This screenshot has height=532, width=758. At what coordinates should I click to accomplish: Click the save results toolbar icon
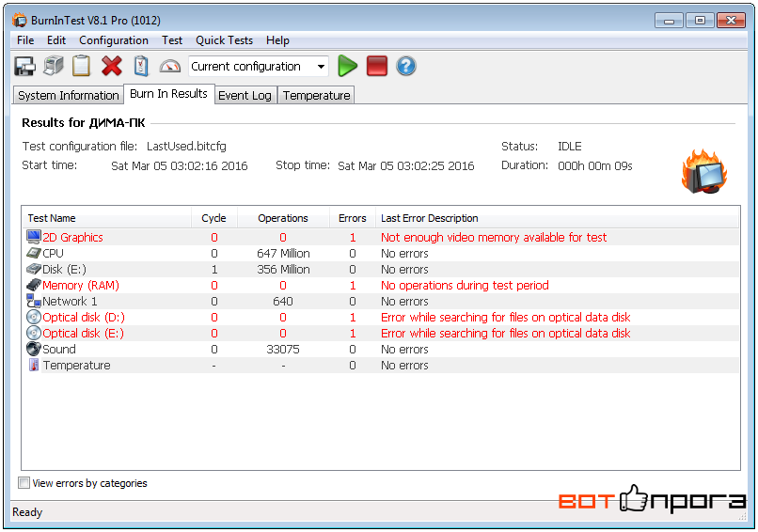coord(24,66)
